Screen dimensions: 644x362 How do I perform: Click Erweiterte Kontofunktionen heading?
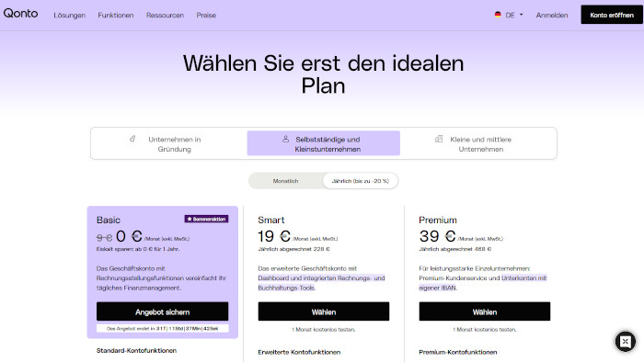(299, 352)
